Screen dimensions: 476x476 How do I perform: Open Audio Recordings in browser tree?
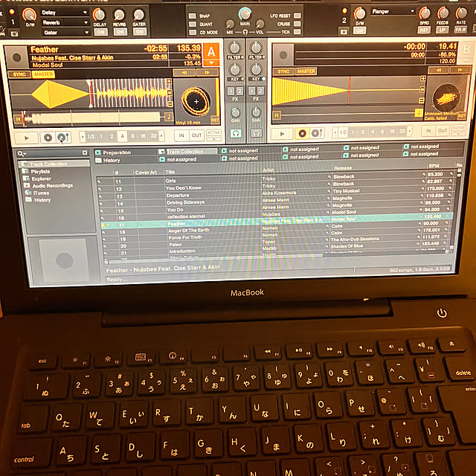click(x=48, y=185)
